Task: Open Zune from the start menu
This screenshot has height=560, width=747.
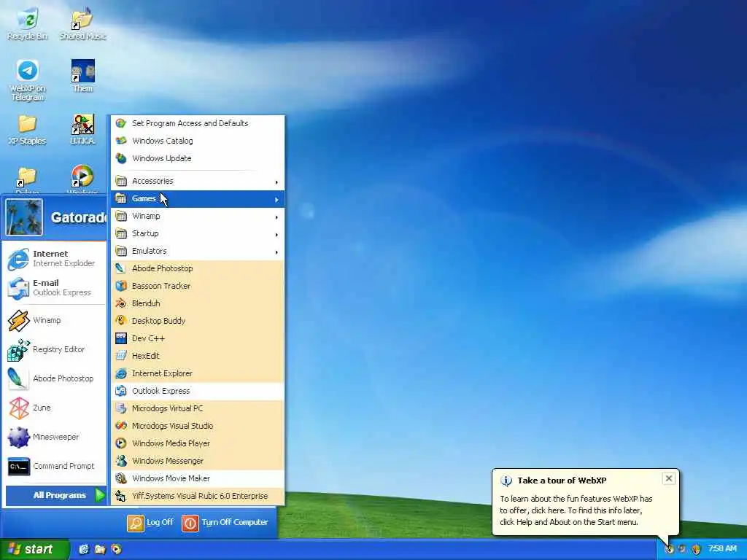Action: 54,408
